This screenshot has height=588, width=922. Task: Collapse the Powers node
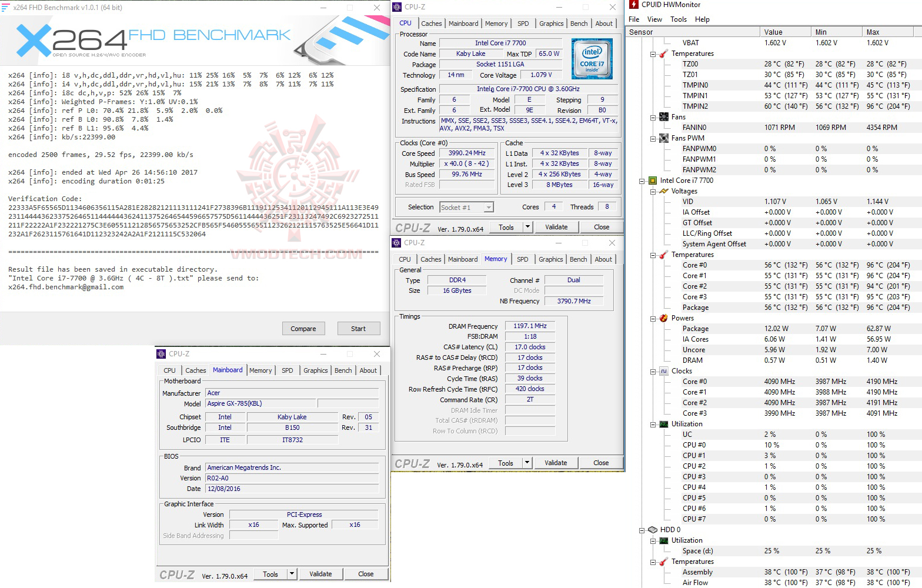pyautogui.click(x=653, y=319)
